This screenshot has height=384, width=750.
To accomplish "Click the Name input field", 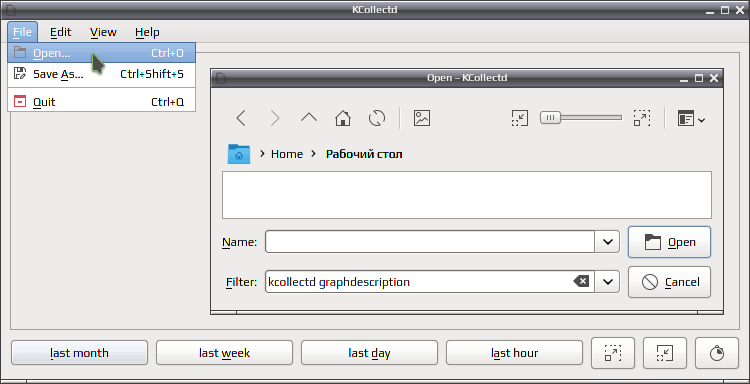I will 430,242.
